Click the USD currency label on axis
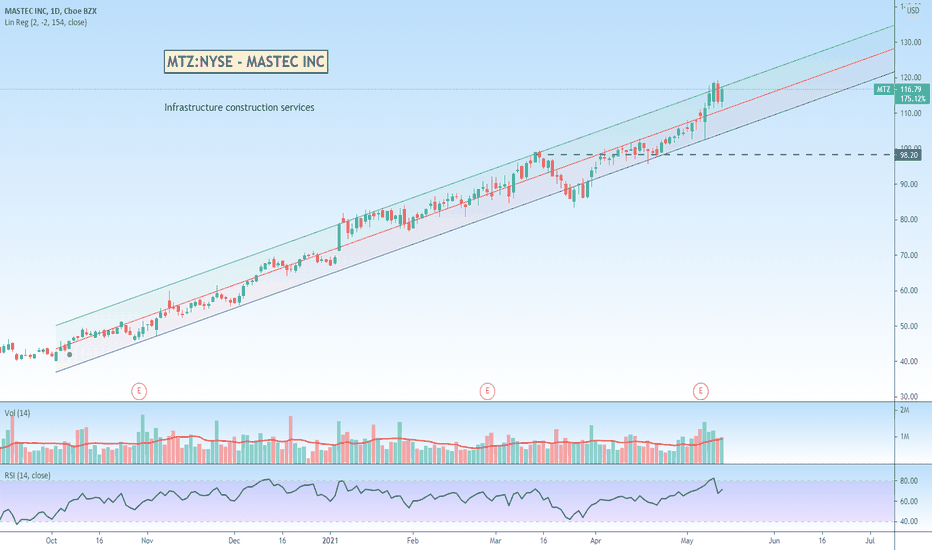 pos(914,11)
